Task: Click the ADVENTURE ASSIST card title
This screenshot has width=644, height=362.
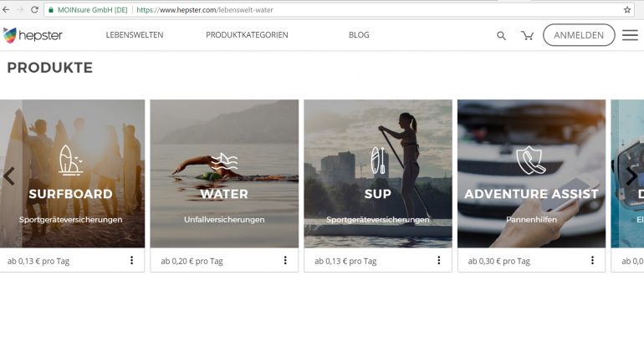Action: (531, 194)
